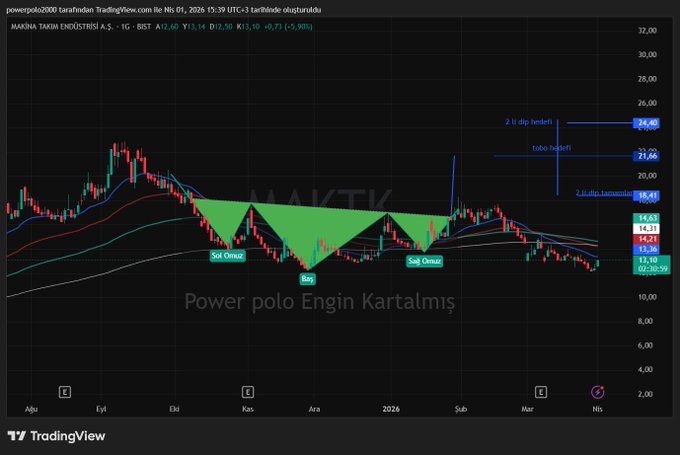Screen dimensions: 680x455
Task: Click the 26,00 level on price axis
Action: [x=647, y=103]
